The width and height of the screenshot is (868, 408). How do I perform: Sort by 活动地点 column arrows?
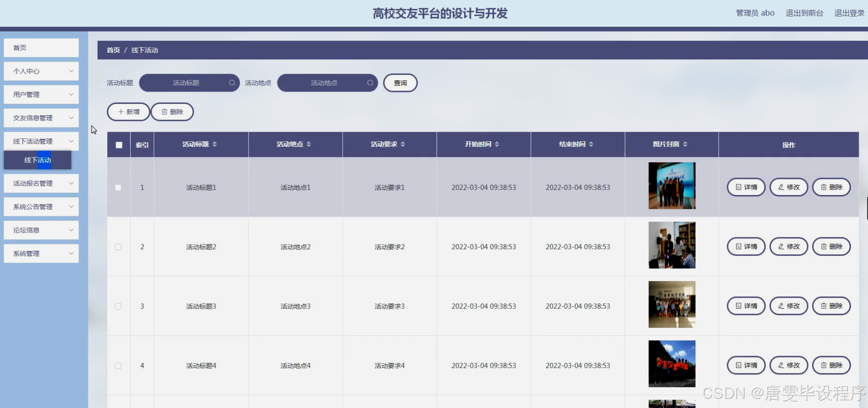[309, 144]
